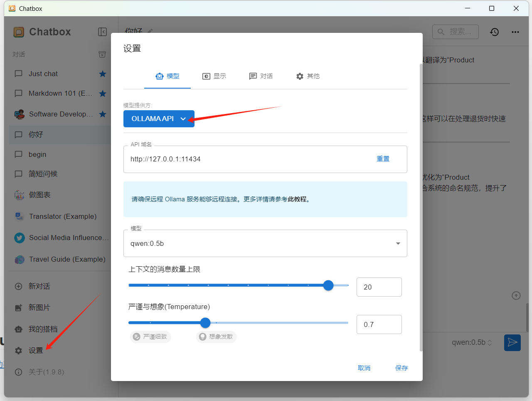Open the qwen:0.5b model dropdown

(x=265, y=243)
